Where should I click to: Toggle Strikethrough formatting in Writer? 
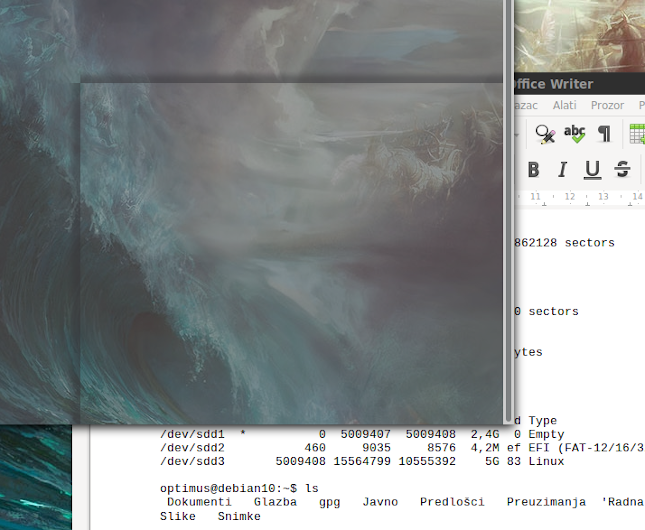pyautogui.click(x=622, y=170)
